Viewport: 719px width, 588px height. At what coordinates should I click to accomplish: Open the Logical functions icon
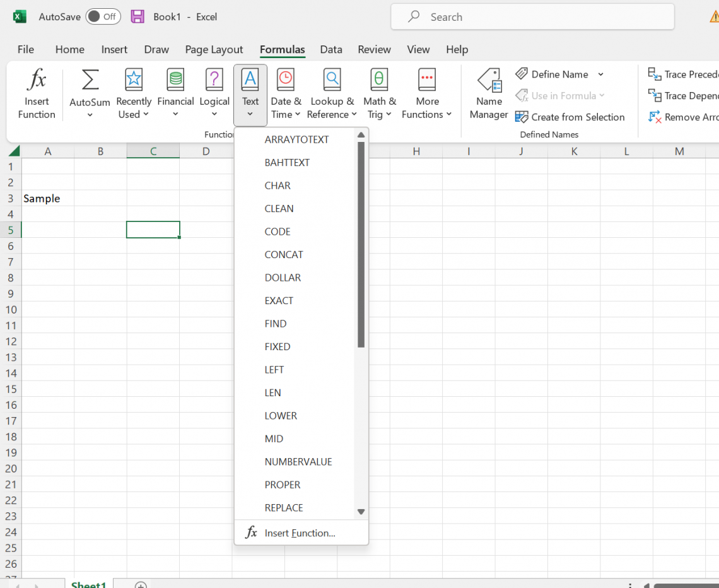214,81
